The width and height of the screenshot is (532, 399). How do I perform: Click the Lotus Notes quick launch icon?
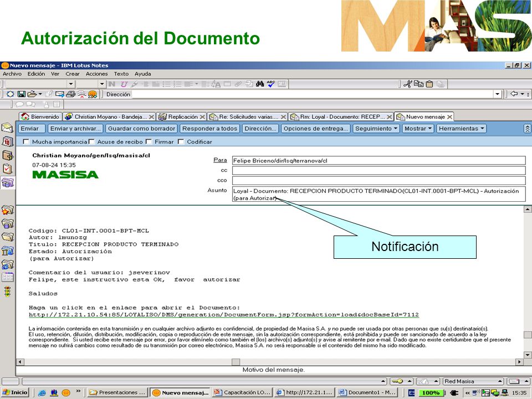pos(66,392)
